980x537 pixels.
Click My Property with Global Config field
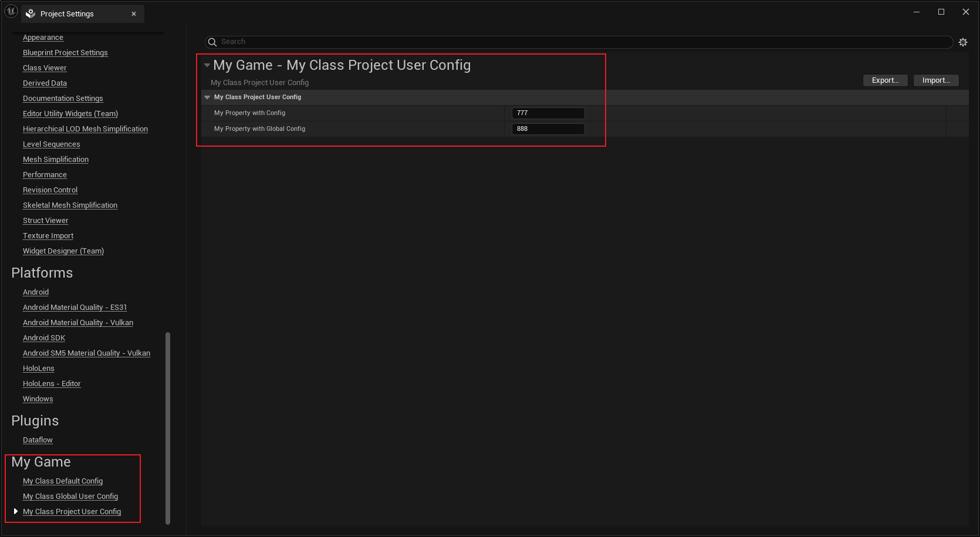tap(548, 129)
